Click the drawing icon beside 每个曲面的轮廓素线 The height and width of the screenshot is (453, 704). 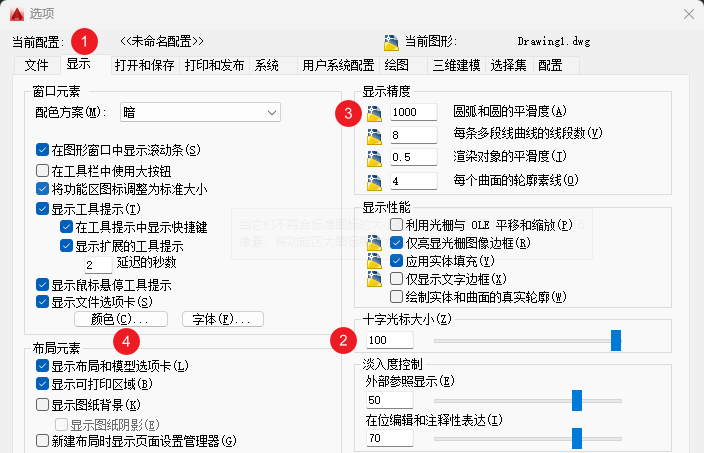pos(375,181)
